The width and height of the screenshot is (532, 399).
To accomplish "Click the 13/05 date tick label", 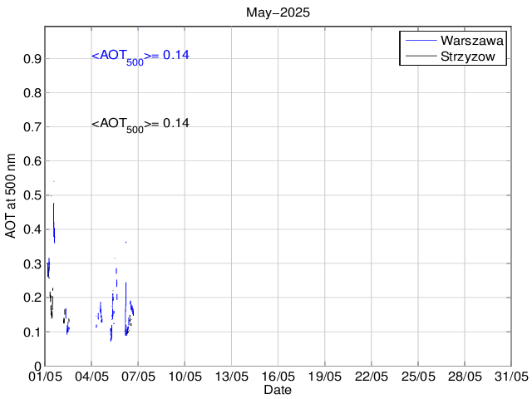I will pyautogui.click(x=232, y=377).
